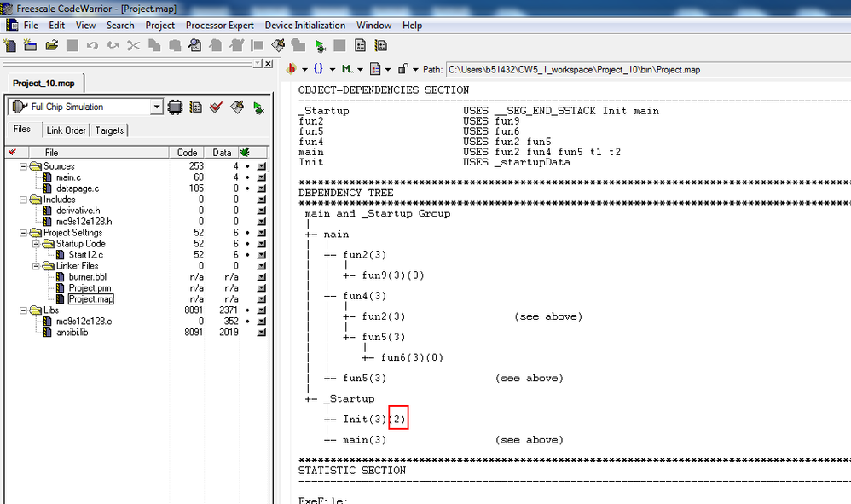Click the target settings icon at toolbar end
The image size is (851, 504).
pos(381,45)
